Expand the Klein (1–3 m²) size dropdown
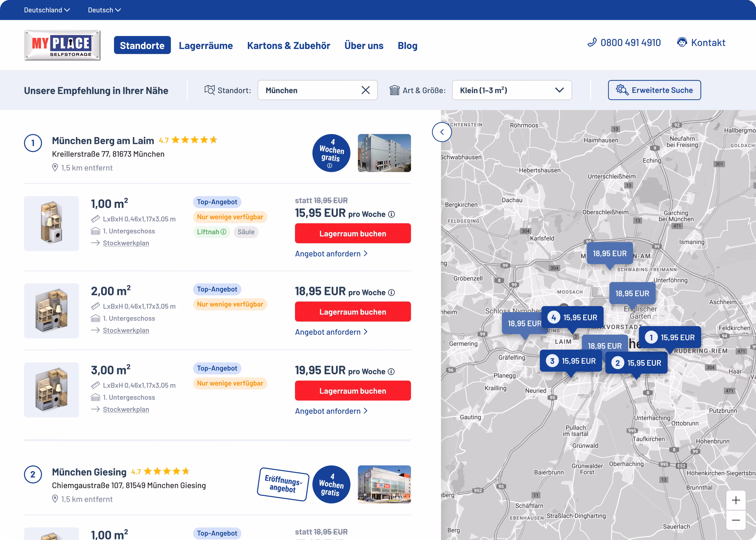Viewport: 756px width, 540px height. point(512,90)
